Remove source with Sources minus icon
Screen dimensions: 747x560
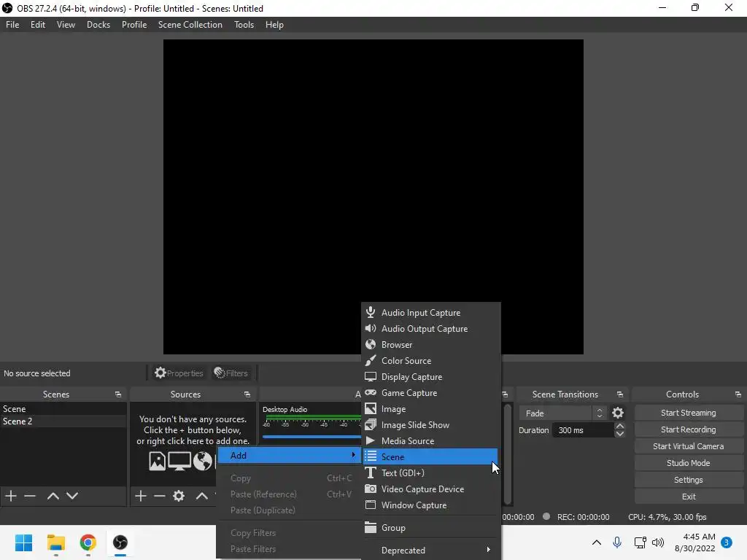point(160,496)
